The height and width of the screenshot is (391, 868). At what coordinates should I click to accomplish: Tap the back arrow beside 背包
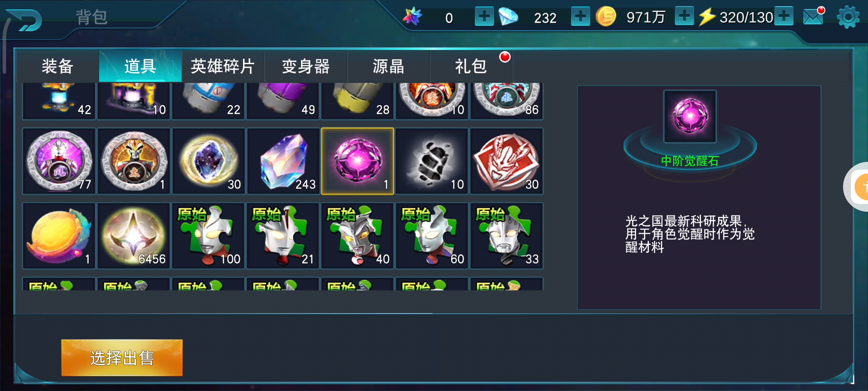tap(25, 20)
